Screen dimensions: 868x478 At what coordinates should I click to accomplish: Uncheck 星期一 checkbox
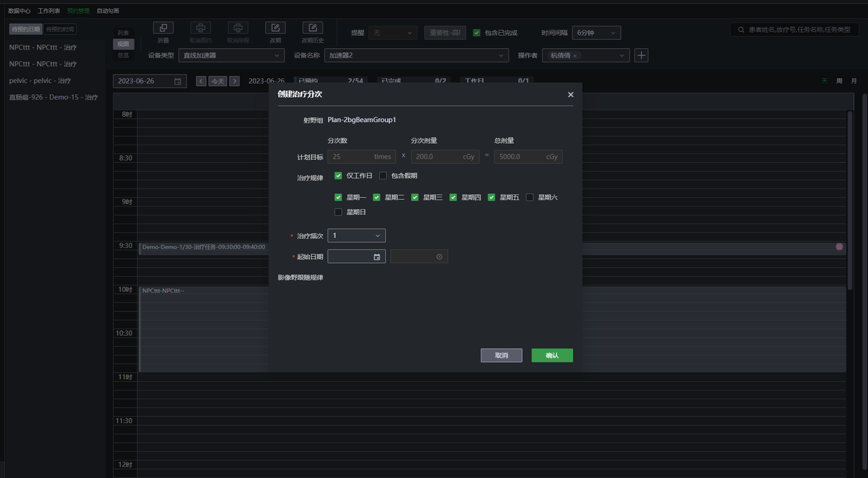tap(338, 197)
